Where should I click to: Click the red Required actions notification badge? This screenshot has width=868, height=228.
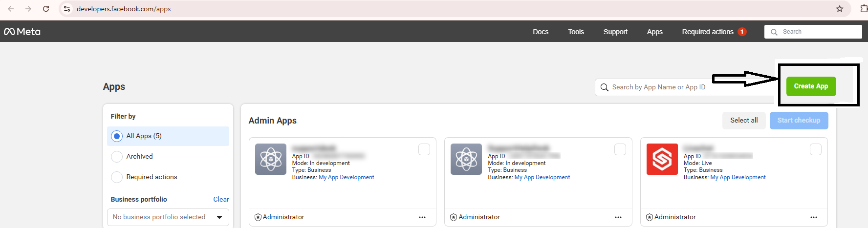click(x=742, y=32)
